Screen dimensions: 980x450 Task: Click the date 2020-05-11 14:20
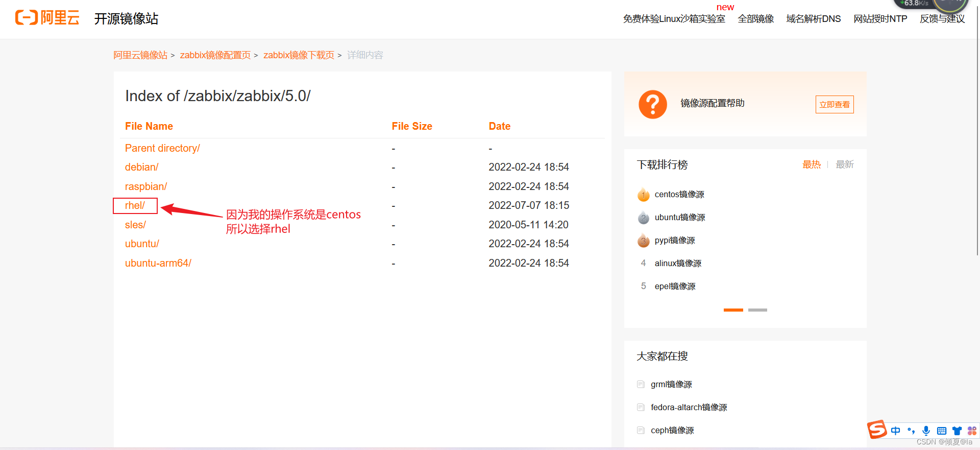(x=528, y=225)
